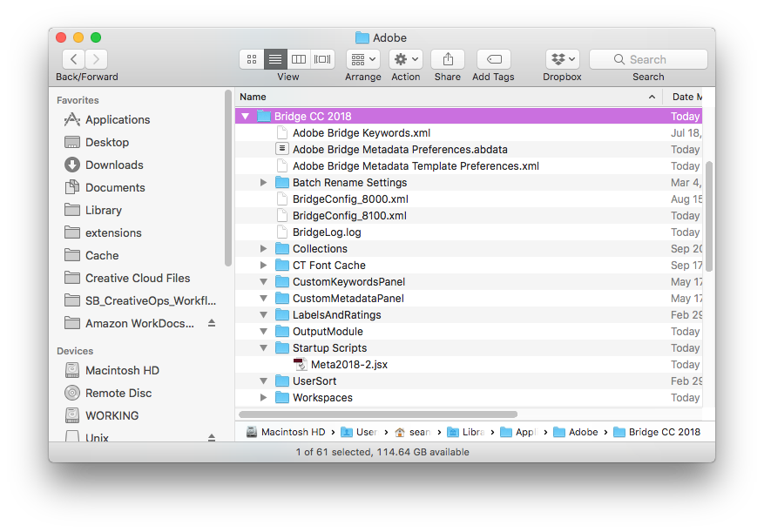Viewport: 764px width, 532px height.
Task: Eject the Amazon WorkDocs volume
Action: point(212,323)
